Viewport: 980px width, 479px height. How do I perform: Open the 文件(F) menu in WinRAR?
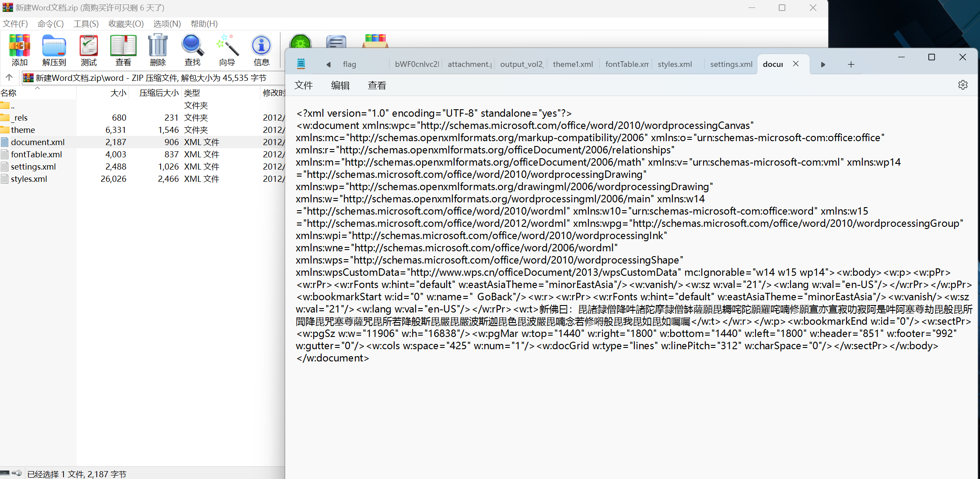[15, 24]
